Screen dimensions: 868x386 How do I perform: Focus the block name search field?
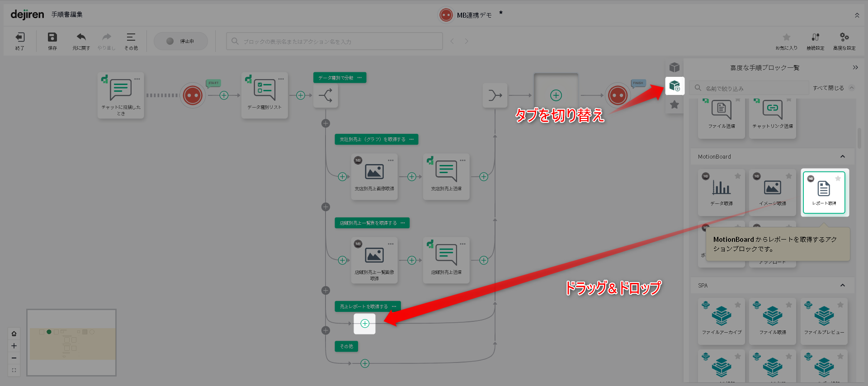pyautogui.click(x=335, y=41)
